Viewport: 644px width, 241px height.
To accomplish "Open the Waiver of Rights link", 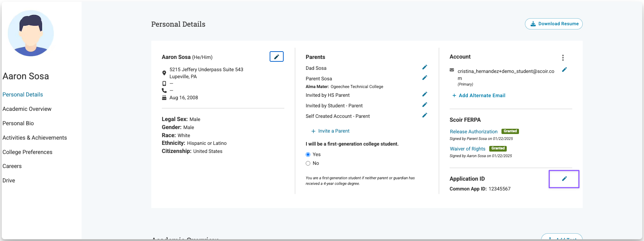I will coord(468,149).
